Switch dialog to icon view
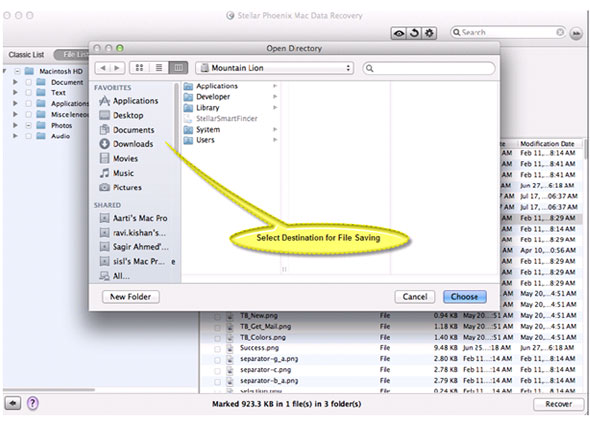590x421 pixels. 139,68
